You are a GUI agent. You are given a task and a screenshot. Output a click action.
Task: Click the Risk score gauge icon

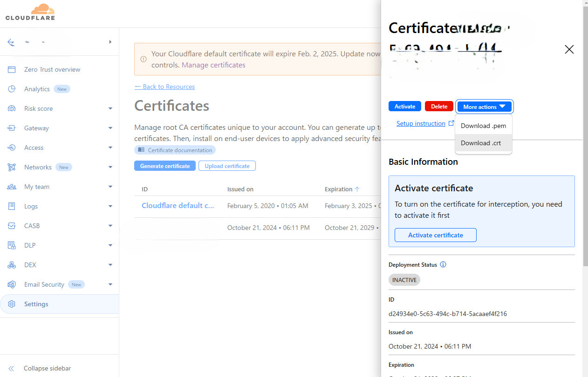coord(12,108)
